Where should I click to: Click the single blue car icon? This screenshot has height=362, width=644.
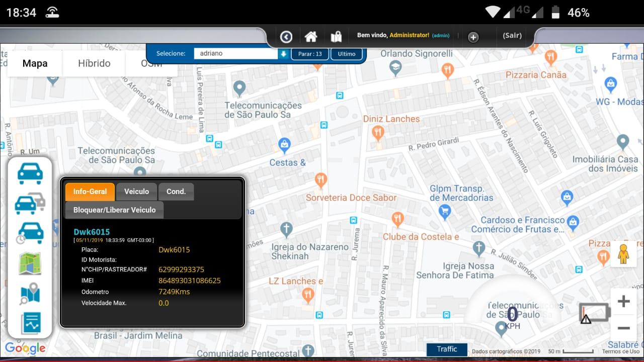pos(30,173)
